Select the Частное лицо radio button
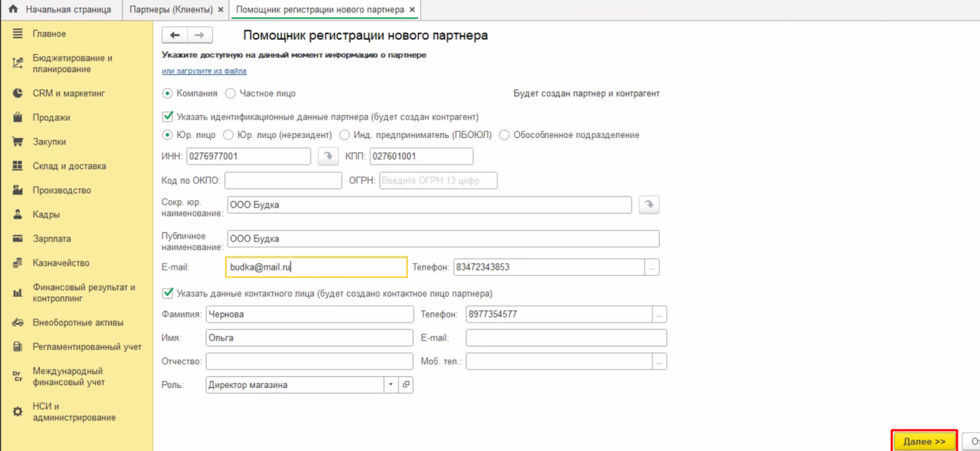Image resolution: width=980 pixels, height=451 pixels. pyautogui.click(x=230, y=93)
